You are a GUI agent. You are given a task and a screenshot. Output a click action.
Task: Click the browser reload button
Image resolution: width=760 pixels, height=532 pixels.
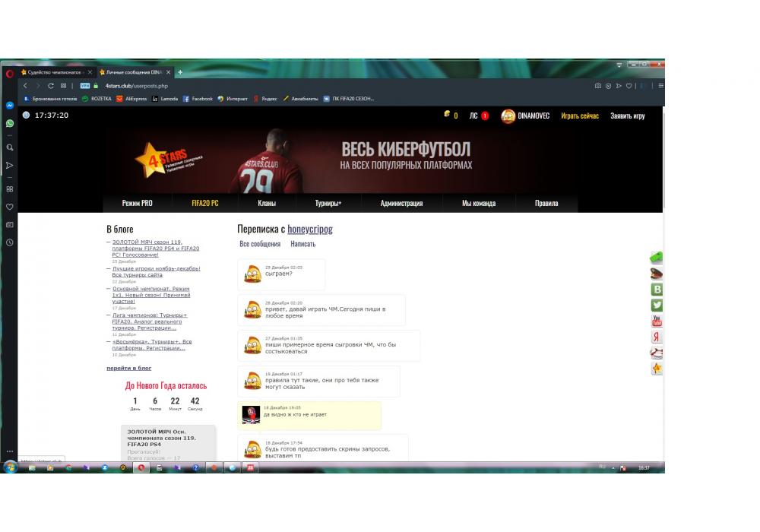click(51, 86)
